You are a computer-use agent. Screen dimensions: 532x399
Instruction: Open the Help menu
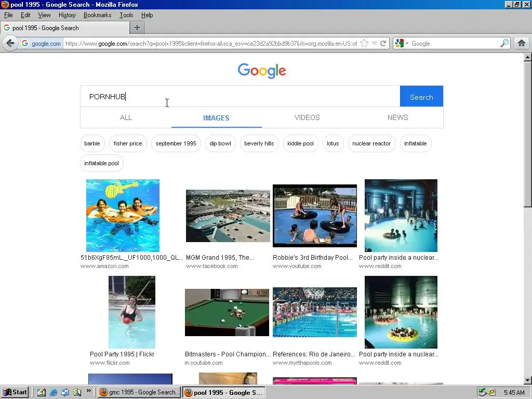pos(147,15)
